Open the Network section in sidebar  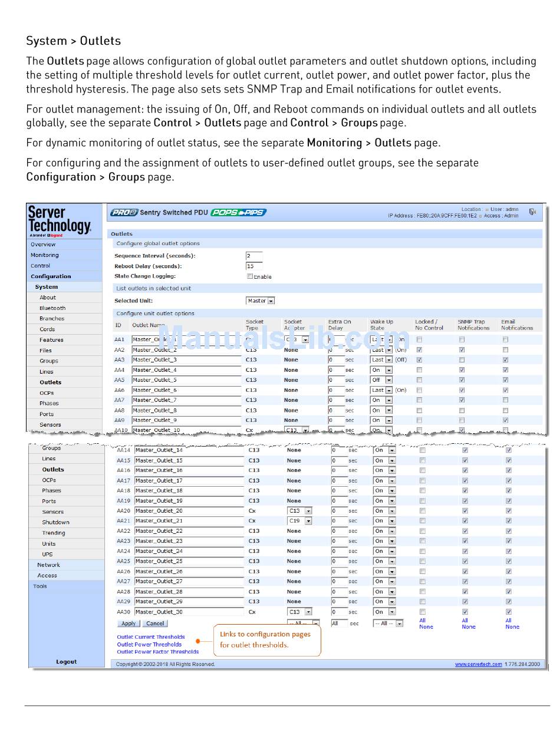click(49, 565)
